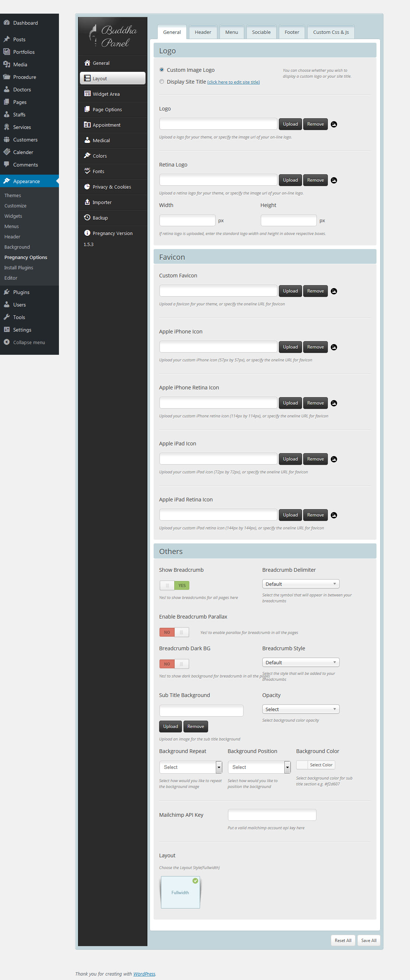This screenshot has height=980, width=410.
Task: Open the Background Color swatch
Action: pyautogui.click(x=302, y=764)
